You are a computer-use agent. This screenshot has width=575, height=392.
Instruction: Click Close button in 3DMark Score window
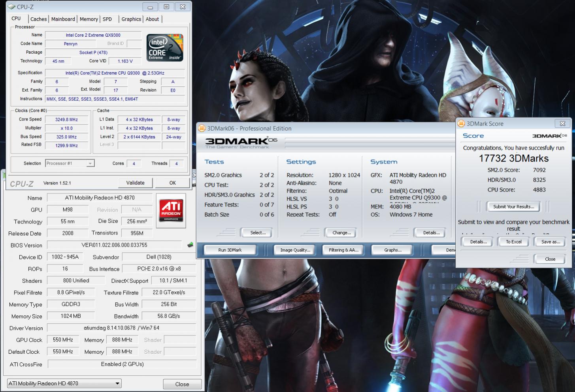click(550, 259)
